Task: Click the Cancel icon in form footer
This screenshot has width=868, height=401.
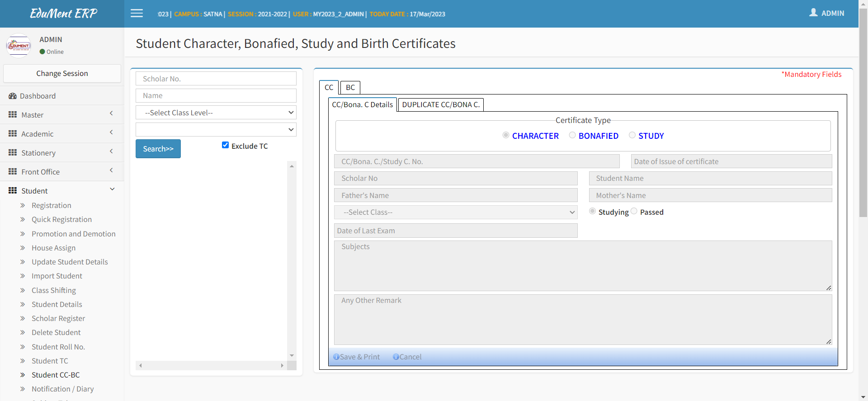Action: pyautogui.click(x=396, y=357)
